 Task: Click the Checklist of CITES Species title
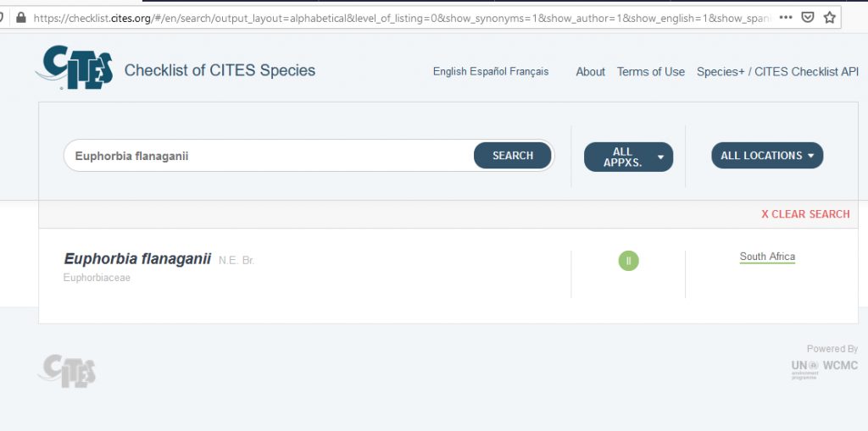coord(220,70)
